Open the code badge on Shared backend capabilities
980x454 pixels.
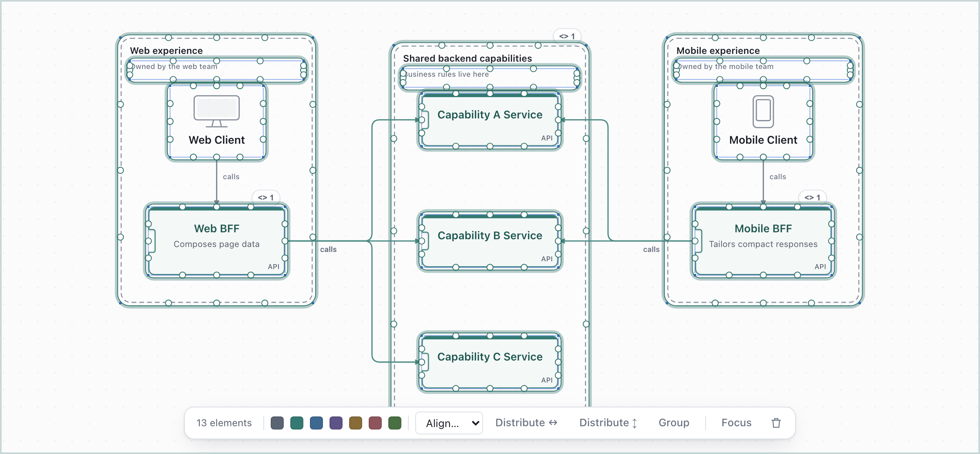click(x=567, y=36)
